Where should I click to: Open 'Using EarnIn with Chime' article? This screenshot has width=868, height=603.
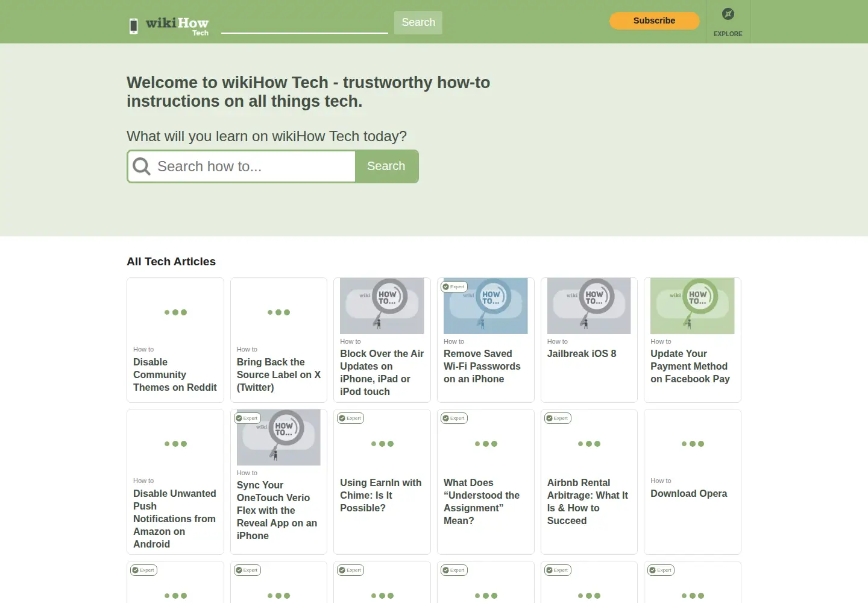point(381,495)
